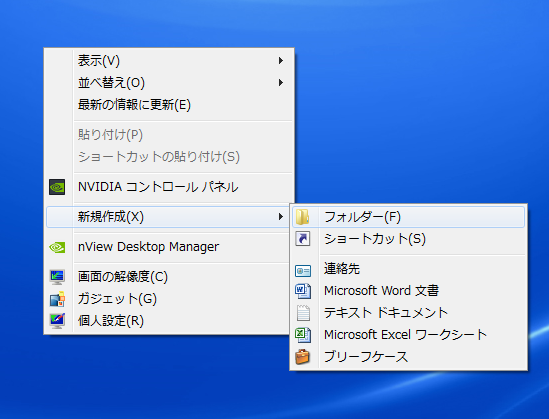Expand the 新規作成(X) submenu arrow
Viewport: 549px width, 419px height.
(x=280, y=217)
